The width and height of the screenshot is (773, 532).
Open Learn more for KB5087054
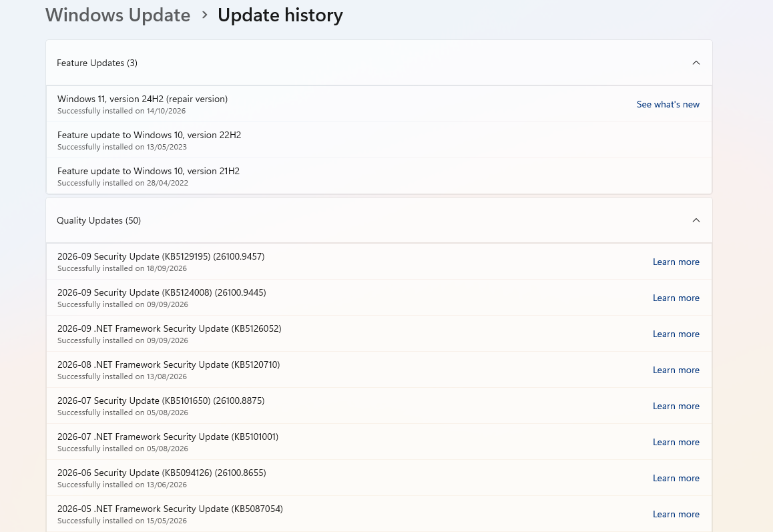(676, 514)
